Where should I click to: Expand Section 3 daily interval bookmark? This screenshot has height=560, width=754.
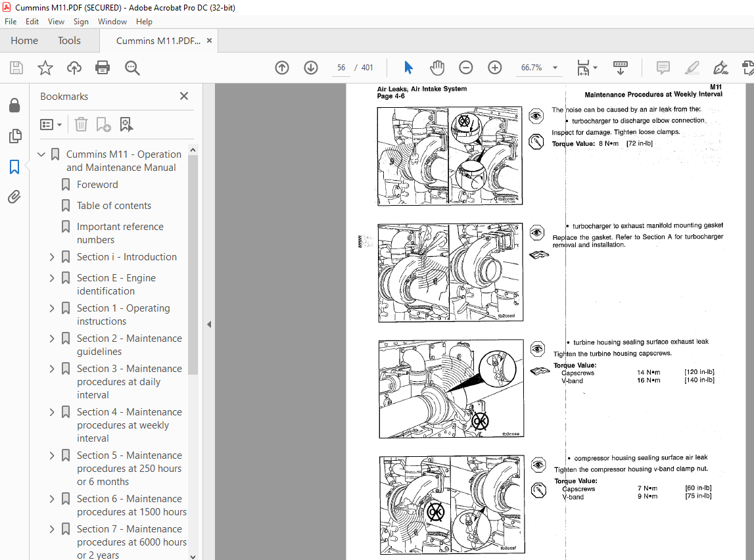(52, 369)
